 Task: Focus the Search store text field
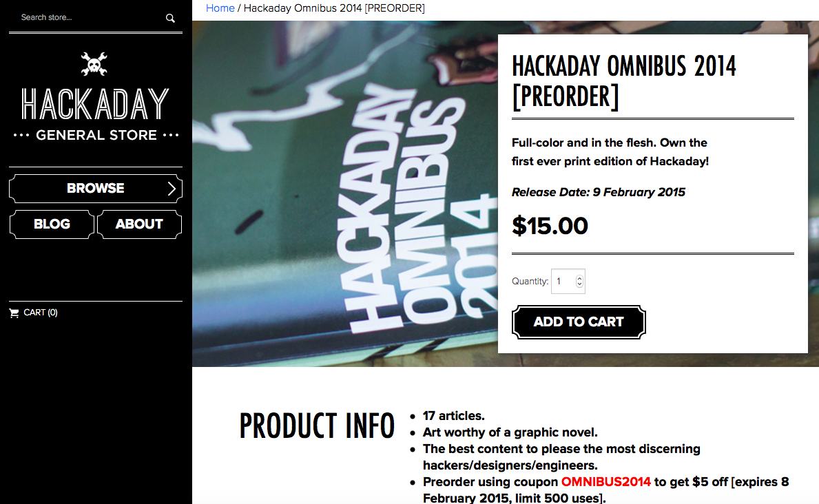tap(89, 18)
